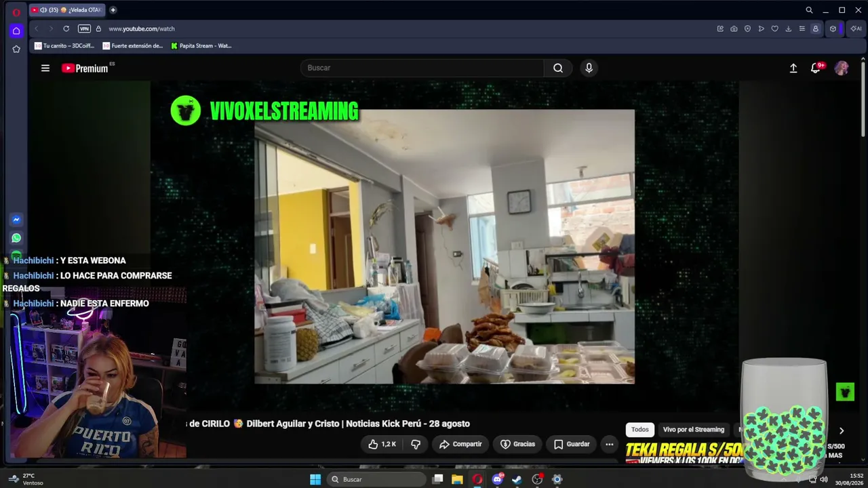Open the red-dot recording app on taskbar

point(537,479)
